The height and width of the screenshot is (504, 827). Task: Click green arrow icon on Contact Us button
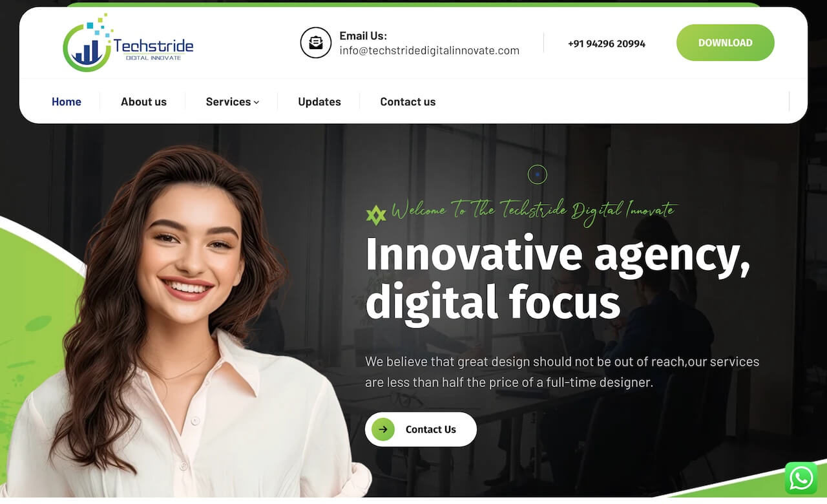383,429
